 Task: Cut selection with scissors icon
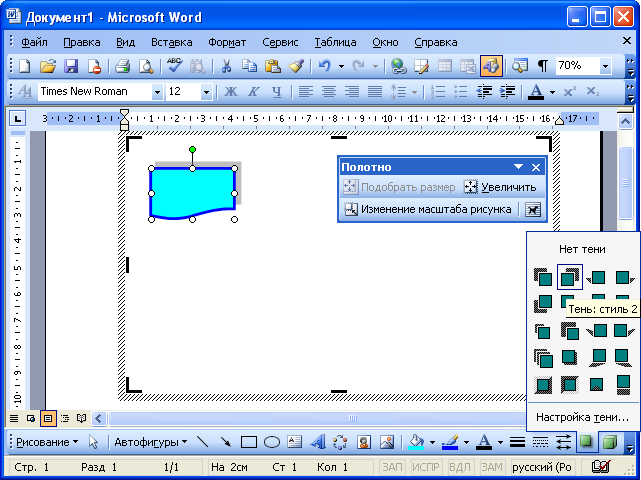(x=226, y=66)
